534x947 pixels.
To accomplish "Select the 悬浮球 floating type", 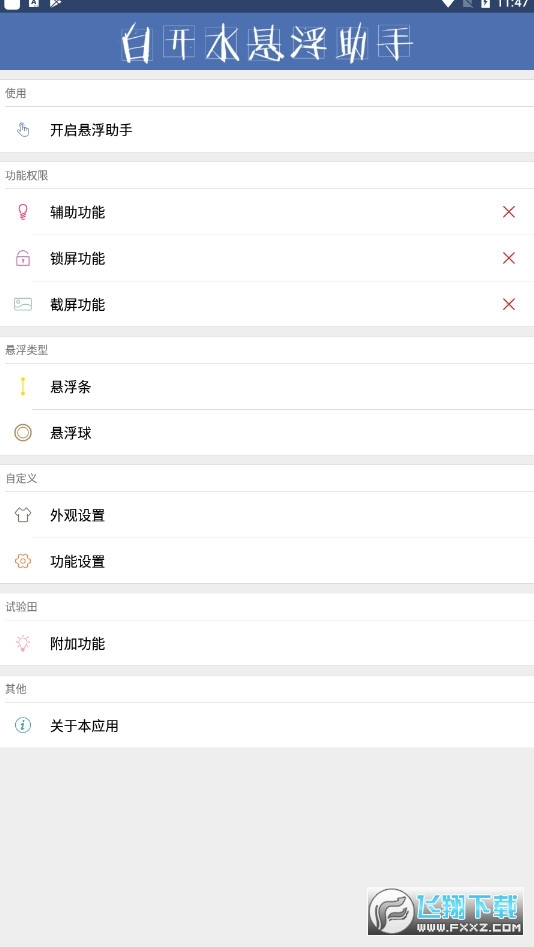I will (267, 432).
